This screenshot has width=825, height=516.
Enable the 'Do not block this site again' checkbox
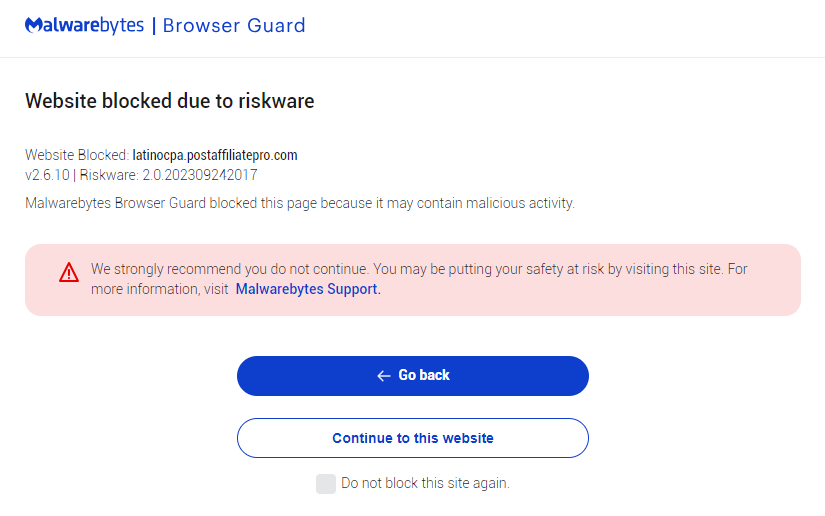point(326,484)
